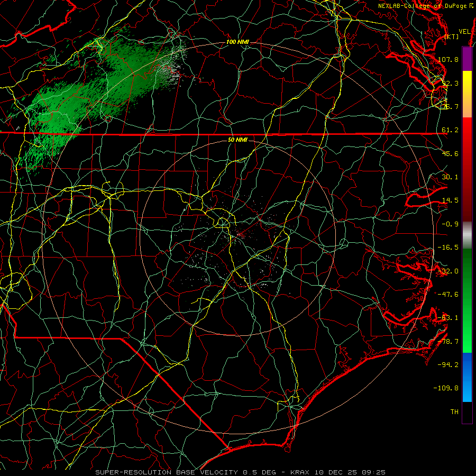
Task: Click the -78.7 velocity scale value
Action: tap(448, 342)
